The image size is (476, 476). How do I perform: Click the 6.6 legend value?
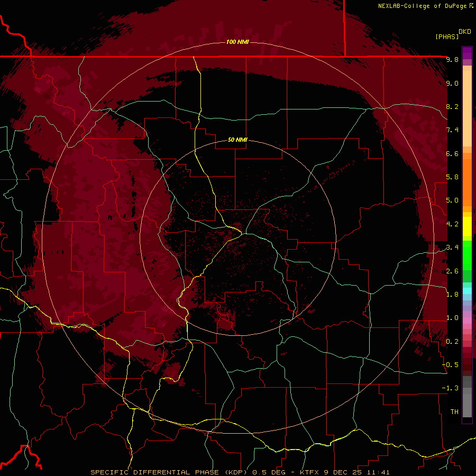click(x=452, y=153)
